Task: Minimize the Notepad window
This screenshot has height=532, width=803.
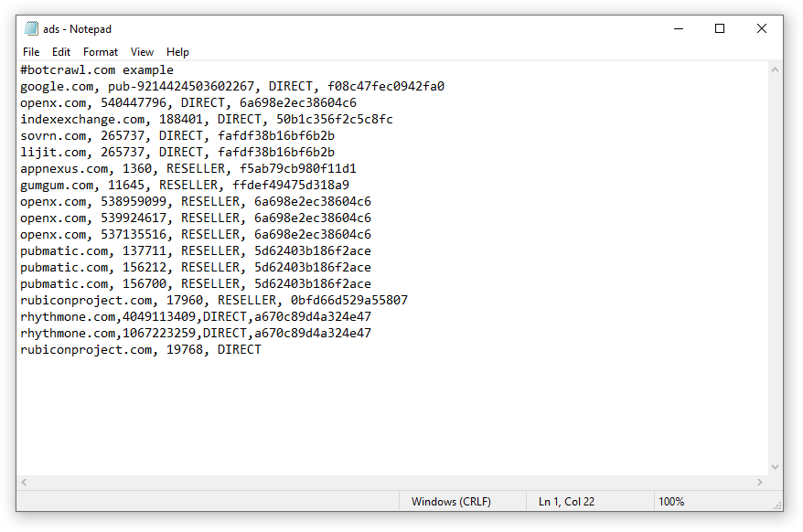Action: click(x=678, y=28)
